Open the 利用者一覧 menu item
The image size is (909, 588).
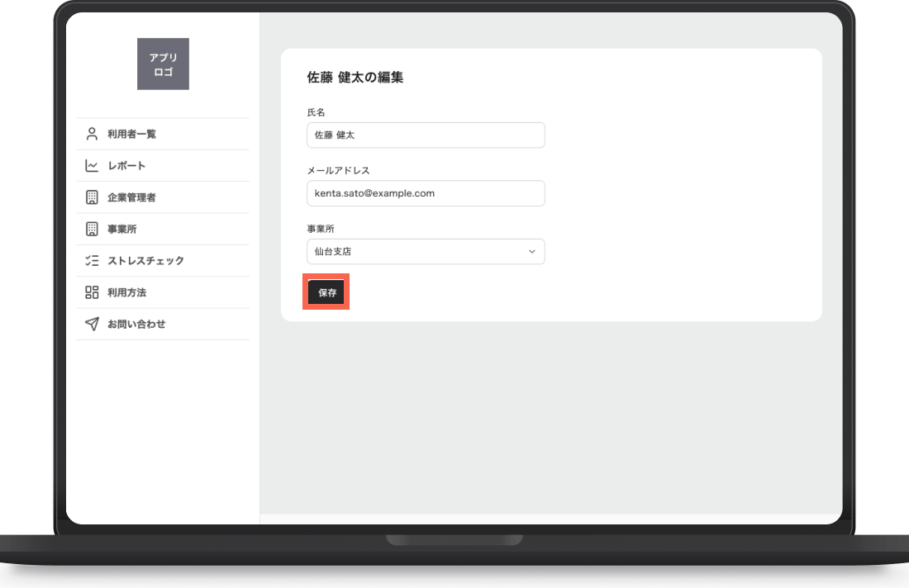163,134
